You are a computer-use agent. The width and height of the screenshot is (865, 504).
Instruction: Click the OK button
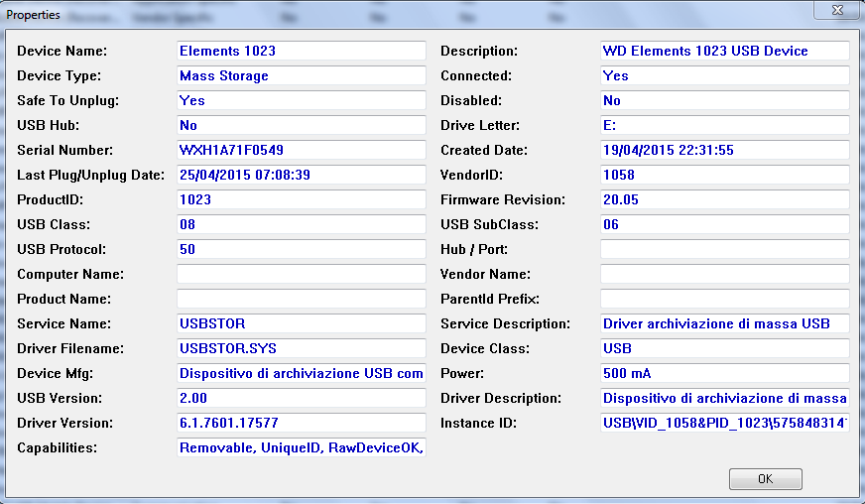(x=765, y=478)
